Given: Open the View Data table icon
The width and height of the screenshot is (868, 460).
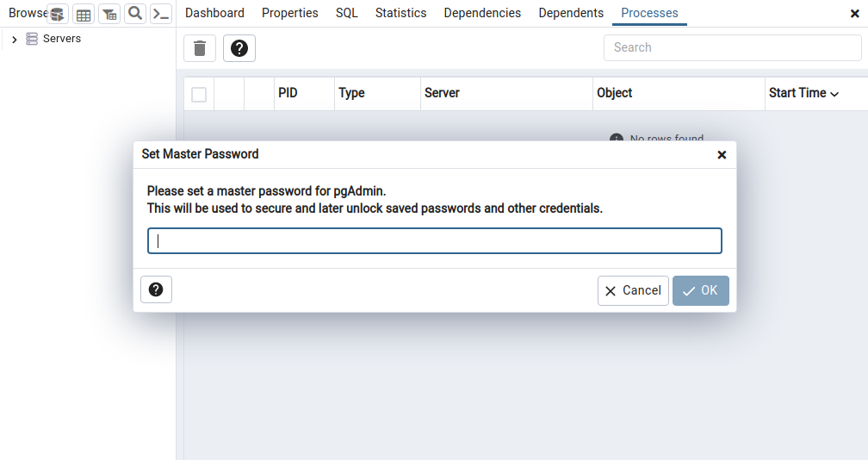Looking at the screenshot, I should point(84,14).
